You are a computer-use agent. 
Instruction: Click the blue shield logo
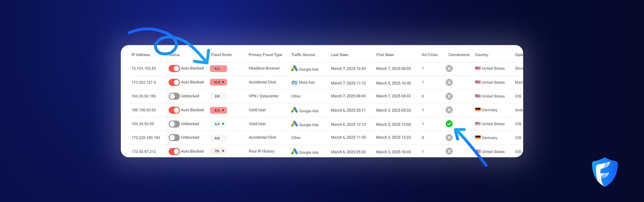[x=604, y=172]
